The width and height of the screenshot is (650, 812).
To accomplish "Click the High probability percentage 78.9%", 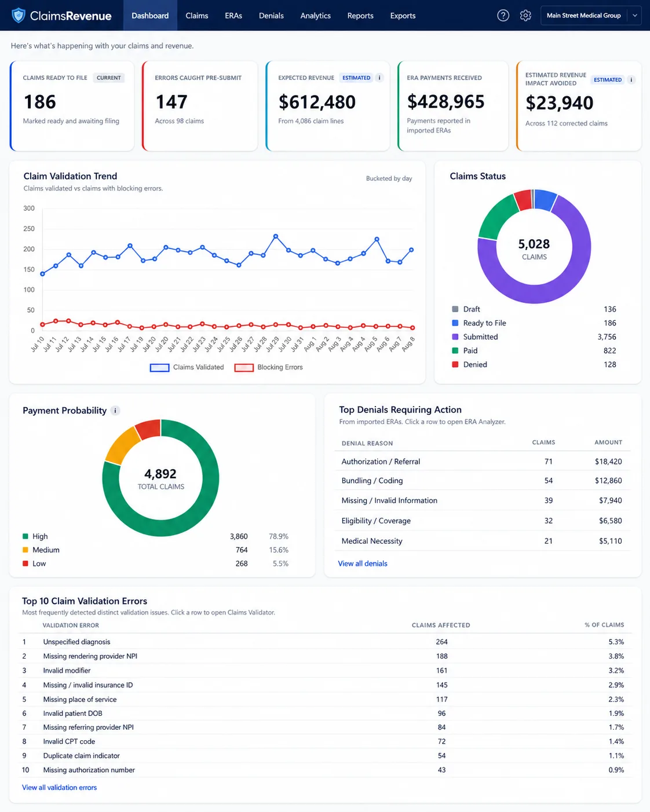I will click(x=279, y=536).
